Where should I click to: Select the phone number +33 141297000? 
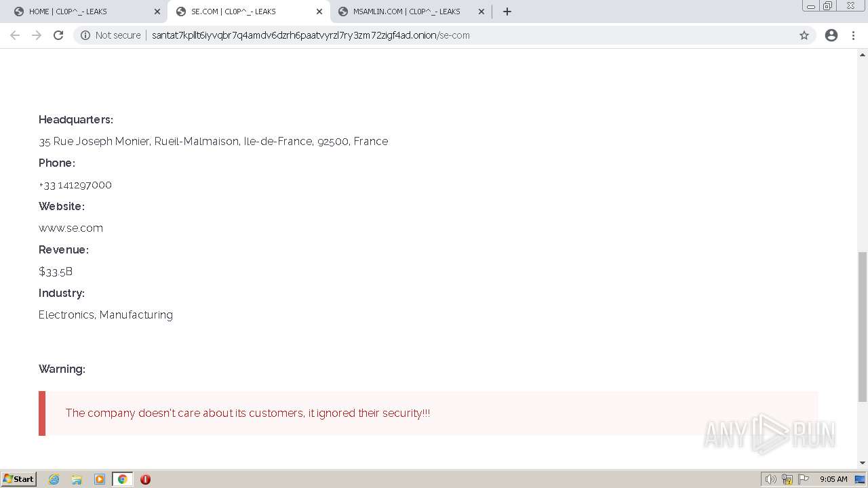pyautogui.click(x=75, y=185)
